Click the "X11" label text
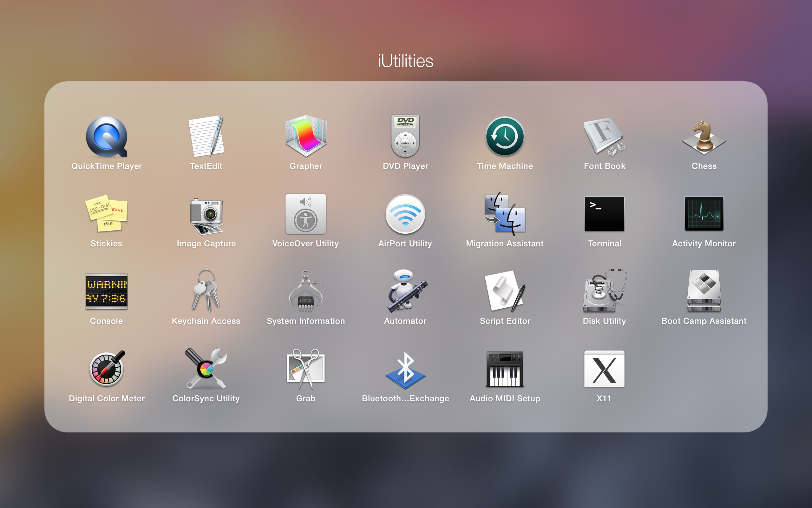 coord(604,398)
